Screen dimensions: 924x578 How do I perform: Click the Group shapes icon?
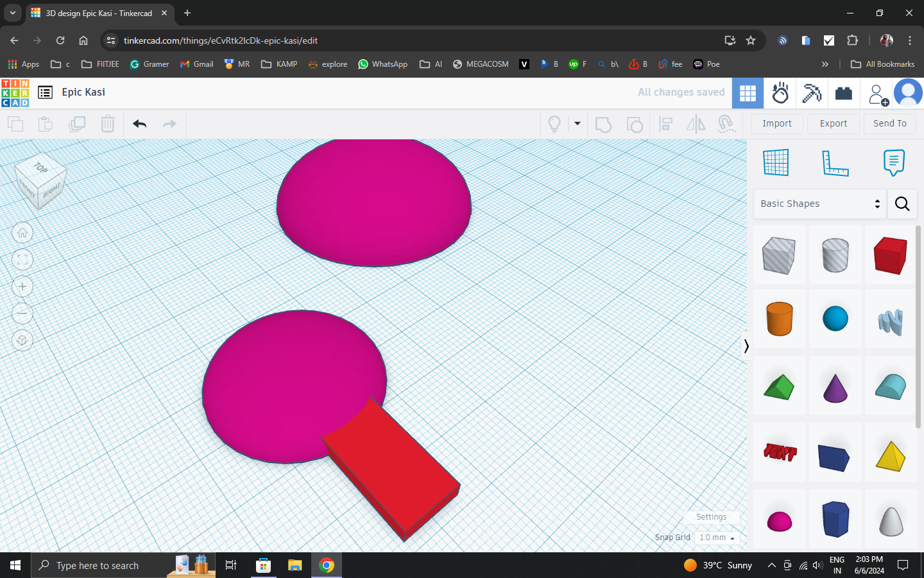coord(603,124)
